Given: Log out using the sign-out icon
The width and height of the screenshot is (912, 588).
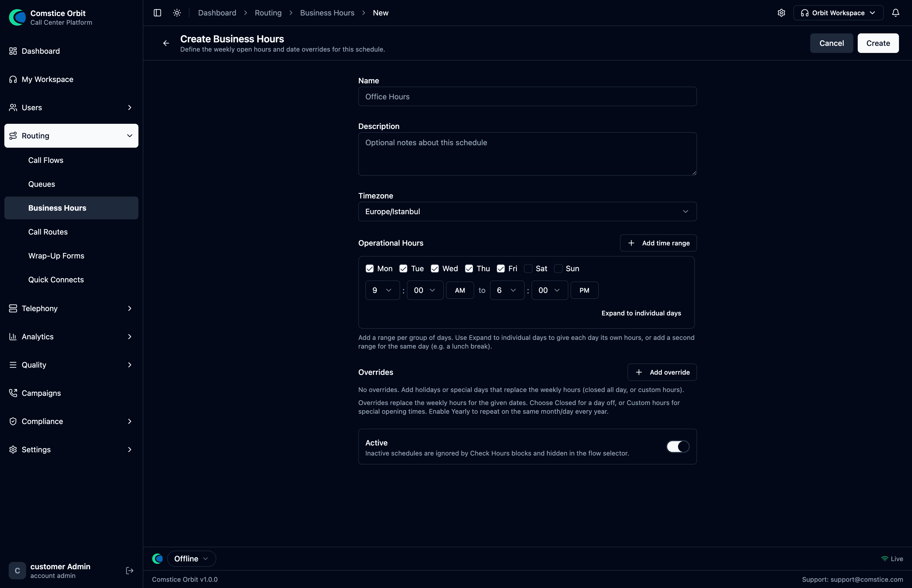Looking at the screenshot, I should click(x=129, y=570).
